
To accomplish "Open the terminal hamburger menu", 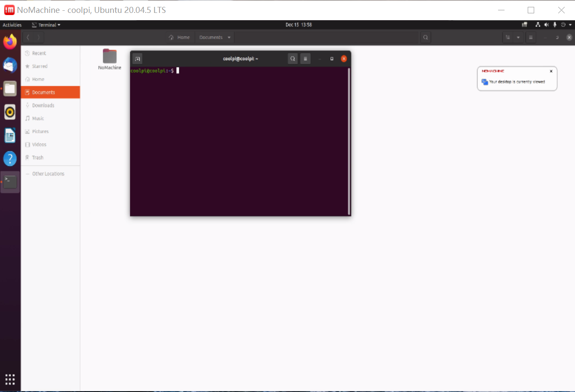I will (305, 59).
